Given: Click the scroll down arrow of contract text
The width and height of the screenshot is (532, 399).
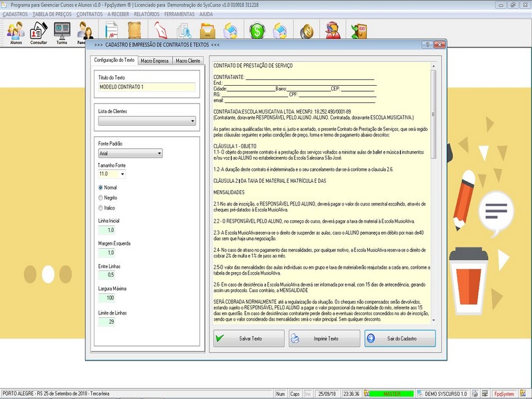Looking at the screenshot, I should tap(434, 320).
